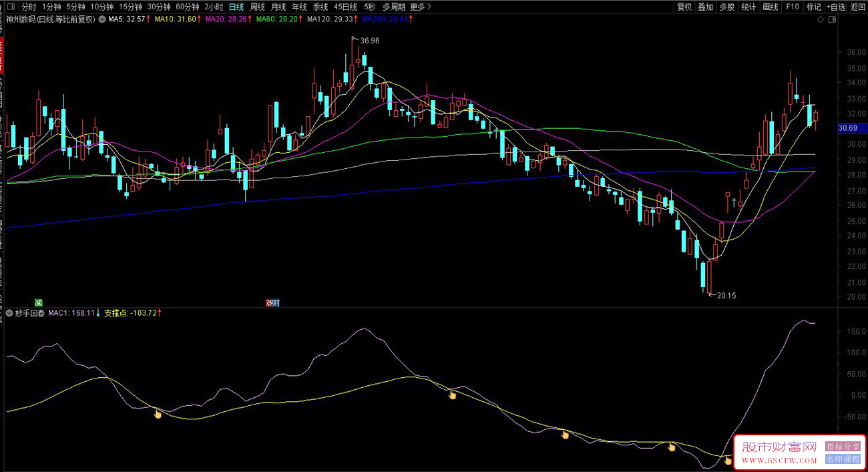Click the 多股 multi-stock button
Screen dimensions: 868x472
point(727,7)
